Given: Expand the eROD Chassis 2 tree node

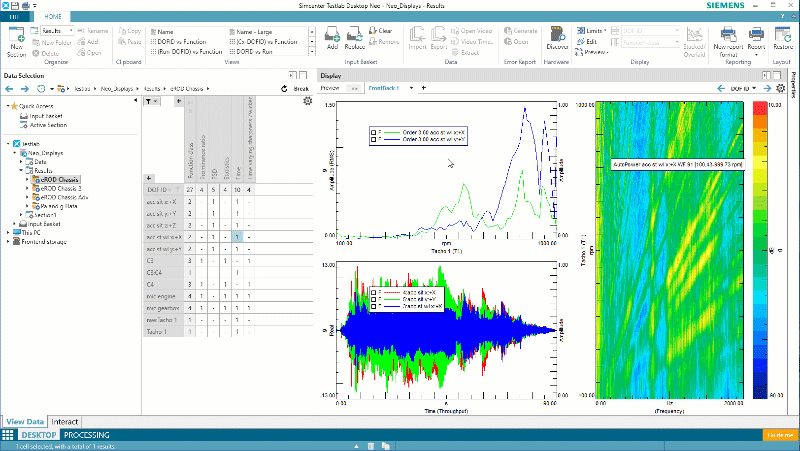Looking at the screenshot, I should pos(29,187).
